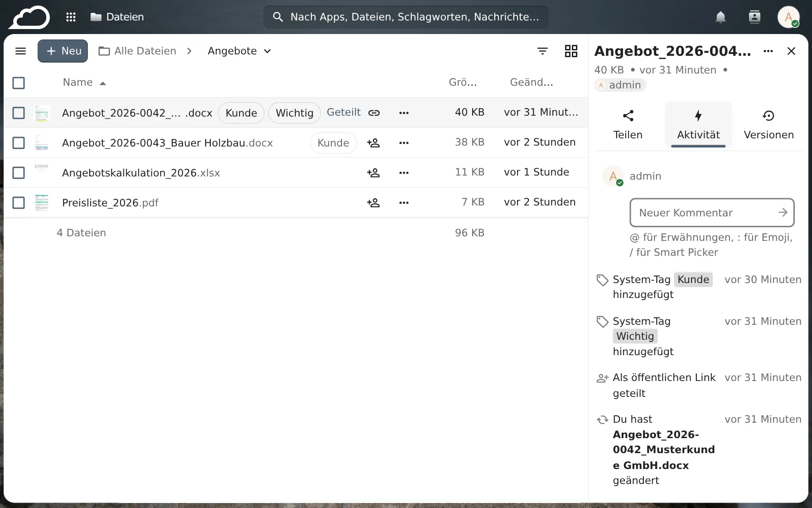Toggle the hamburger navigation menu
Image resolution: width=812 pixels, height=508 pixels.
point(21,51)
